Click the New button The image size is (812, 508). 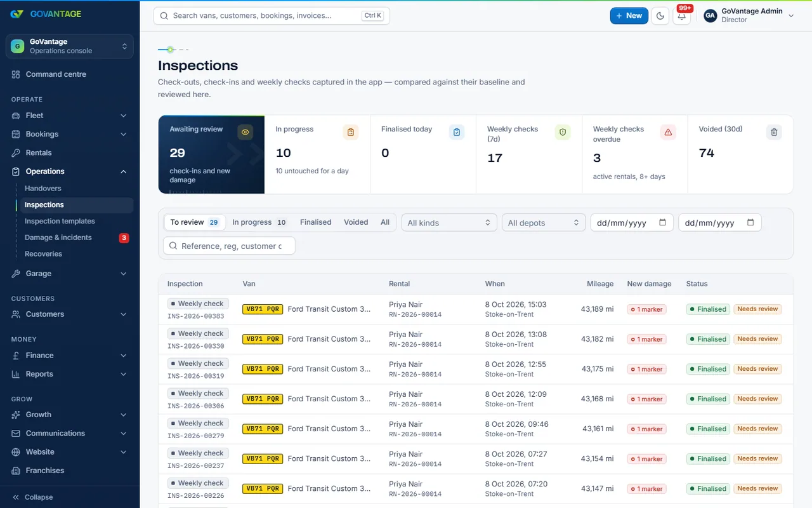tap(629, 16)
